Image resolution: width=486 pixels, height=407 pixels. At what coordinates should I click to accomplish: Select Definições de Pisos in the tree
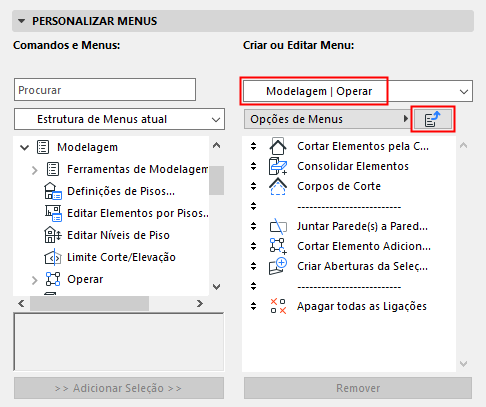click(121, 191)
